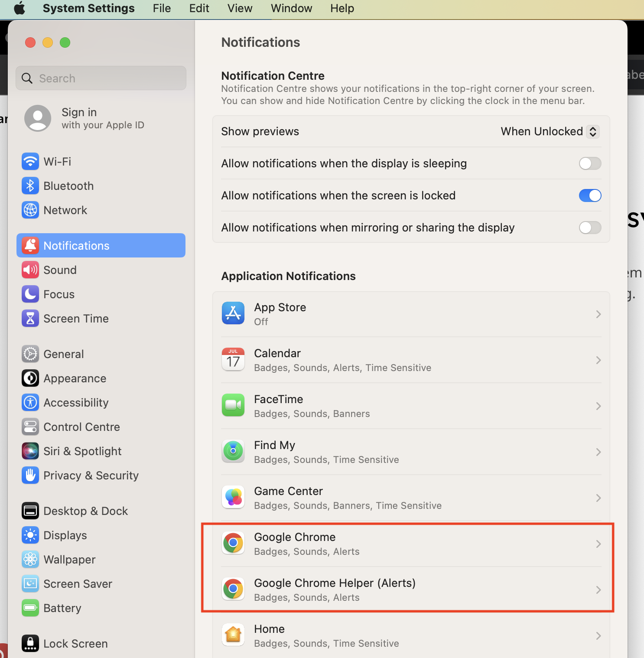This screenshot has width=644, height=658.
Task: Click the Sign in user avatar
Action: [x=38, y=118]
